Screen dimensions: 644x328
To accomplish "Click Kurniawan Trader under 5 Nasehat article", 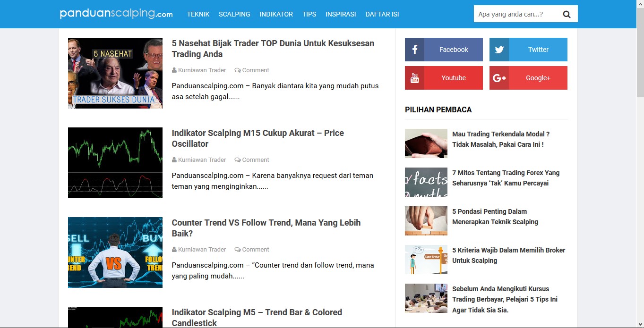I will pyautogui.click(x=202, y=70).
